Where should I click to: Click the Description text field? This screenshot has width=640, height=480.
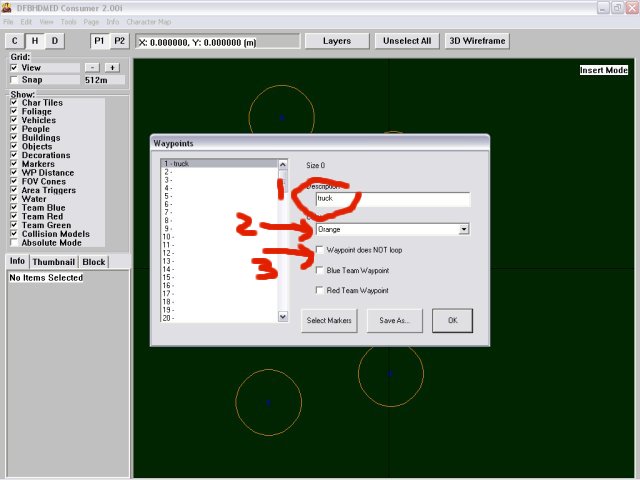pos(392,199)
